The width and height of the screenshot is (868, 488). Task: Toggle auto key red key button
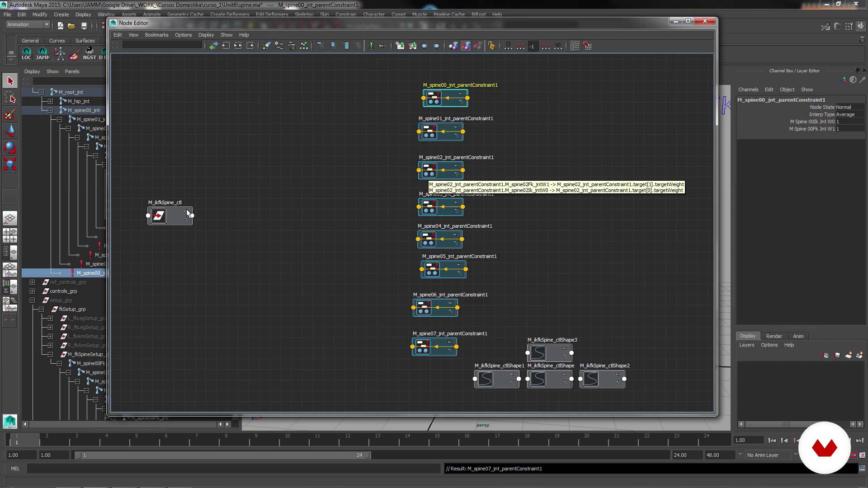[853, 455]
